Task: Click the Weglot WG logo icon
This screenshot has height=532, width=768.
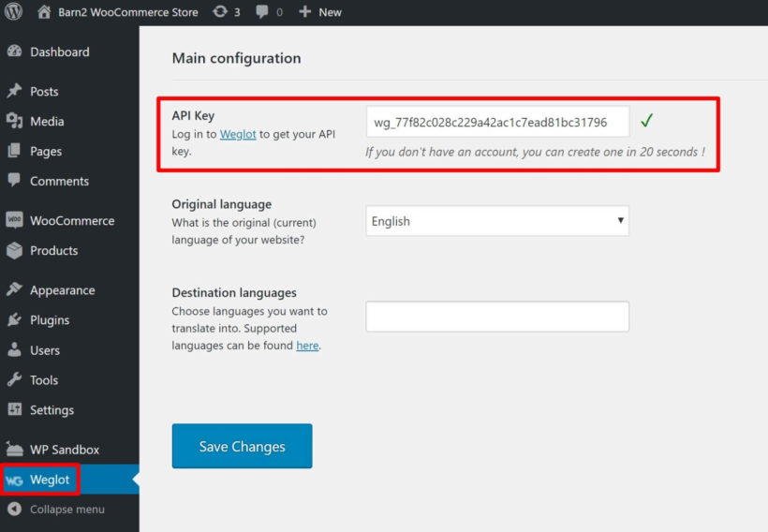Action: coord(14,480)
